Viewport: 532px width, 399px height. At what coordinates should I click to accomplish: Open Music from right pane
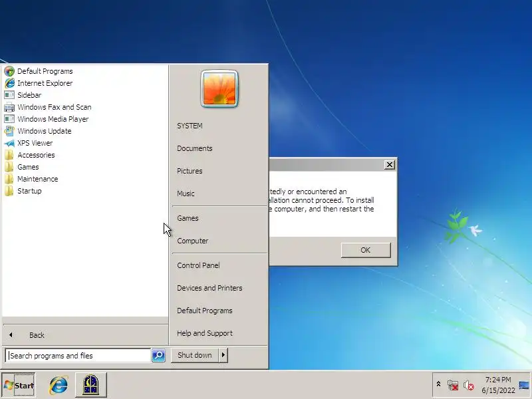tap(186, 194)
